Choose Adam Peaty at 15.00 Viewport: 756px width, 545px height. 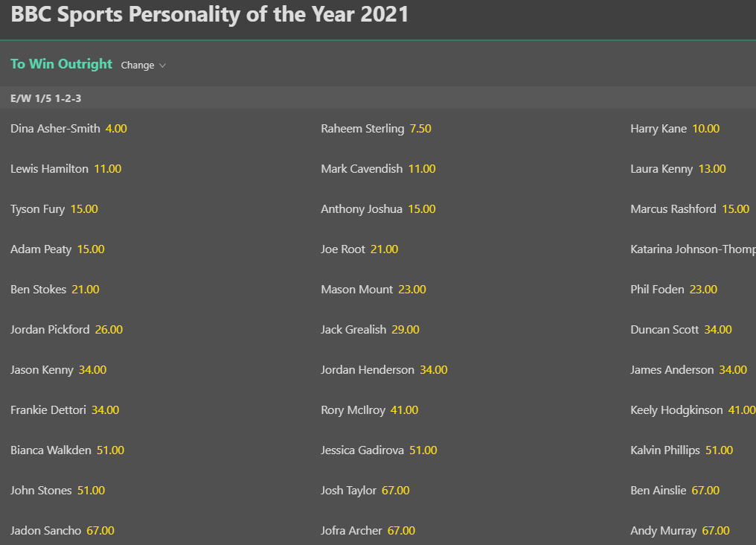91,249
